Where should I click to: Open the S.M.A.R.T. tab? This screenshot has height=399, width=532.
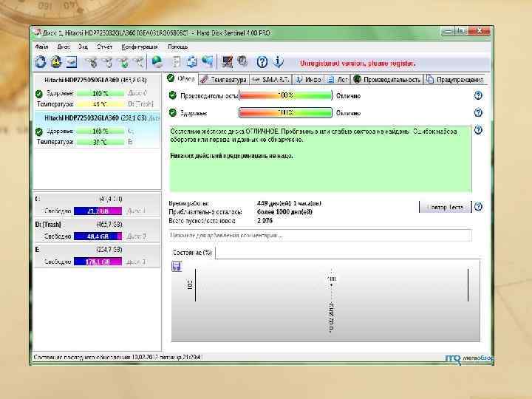coord(270,79)
